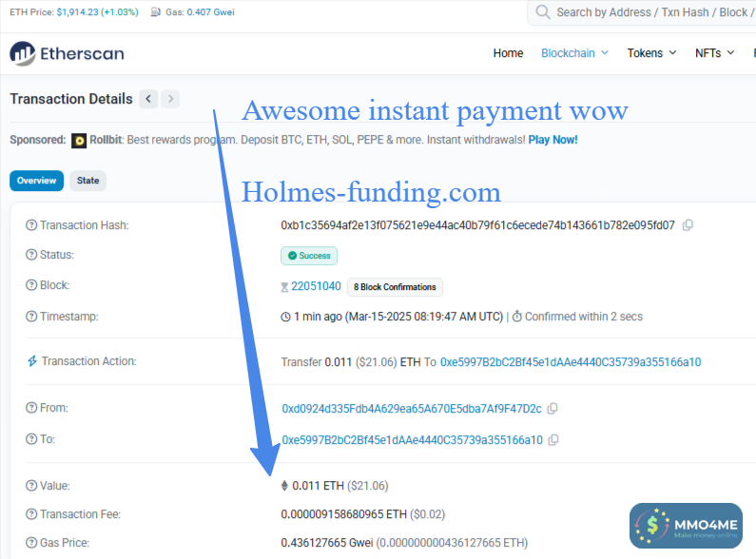This screenshot has width=756, height=559.
Task: Expand the Tokens menu
Action: coord(651,53)
